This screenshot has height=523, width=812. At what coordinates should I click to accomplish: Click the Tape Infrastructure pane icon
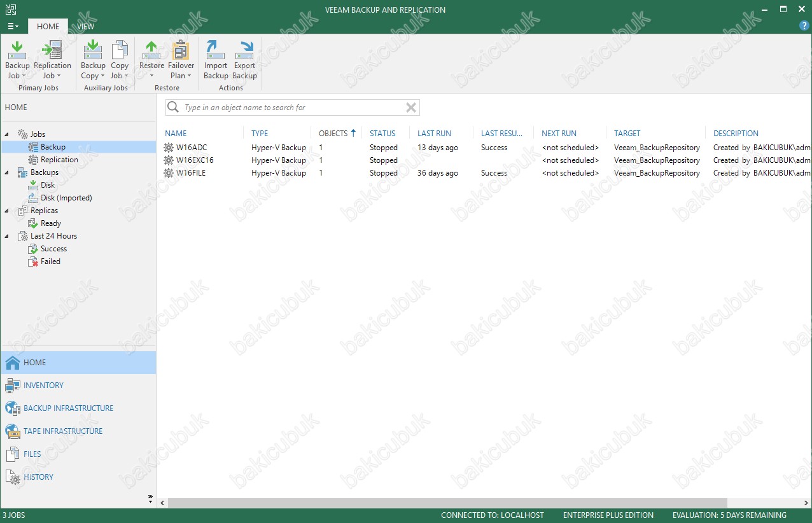pyautogui.click(x=12, y=431)
